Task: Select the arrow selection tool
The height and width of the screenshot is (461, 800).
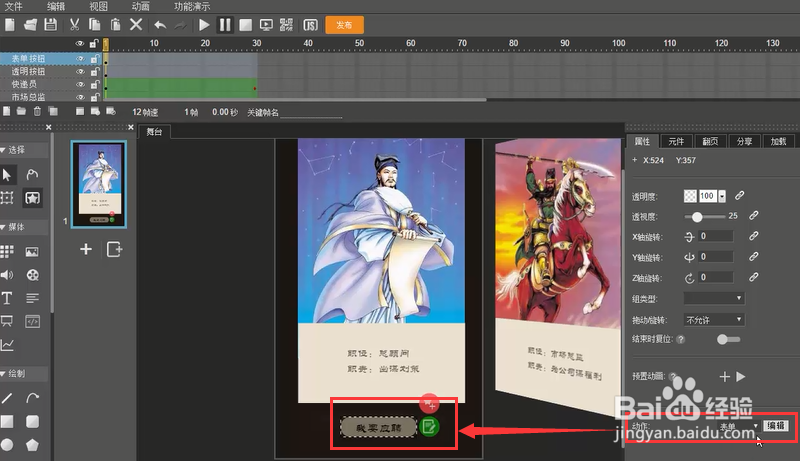Action: click(7, 175)
